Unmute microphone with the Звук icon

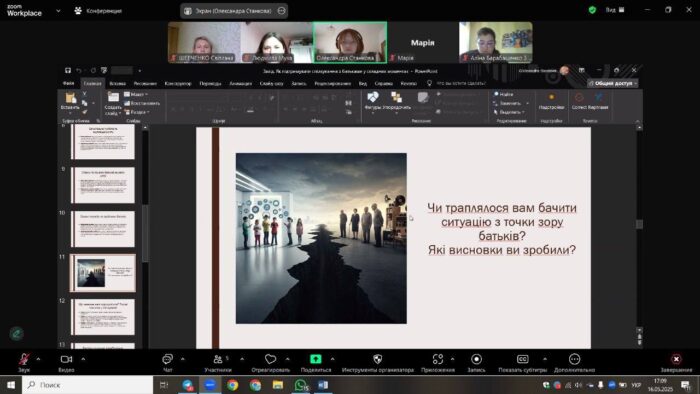(x=24, y=359)
